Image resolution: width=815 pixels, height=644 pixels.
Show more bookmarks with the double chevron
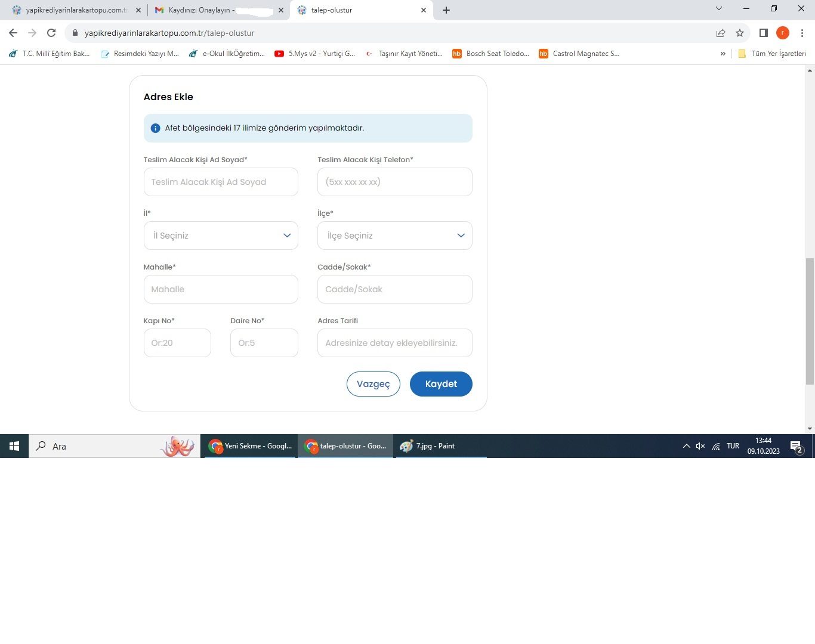[723, 54]
